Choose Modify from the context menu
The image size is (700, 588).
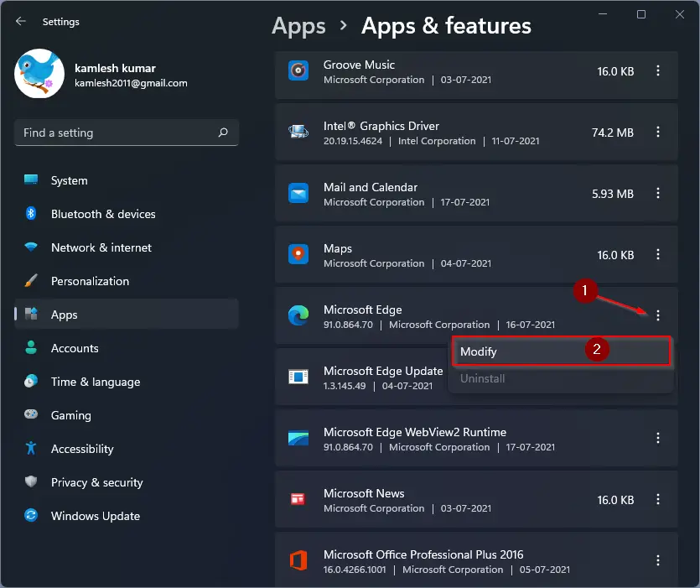pyautogui.click(x=561, y=351)
